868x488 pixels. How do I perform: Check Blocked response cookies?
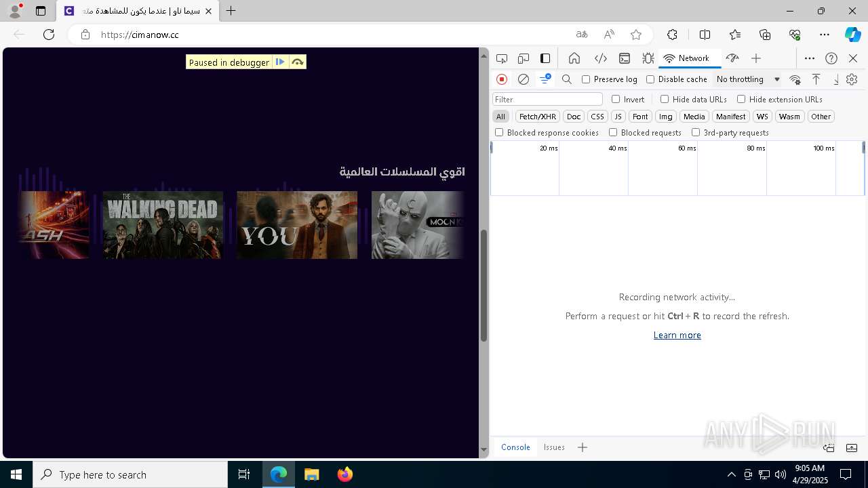pyautogui.click(x=499, y=132)
